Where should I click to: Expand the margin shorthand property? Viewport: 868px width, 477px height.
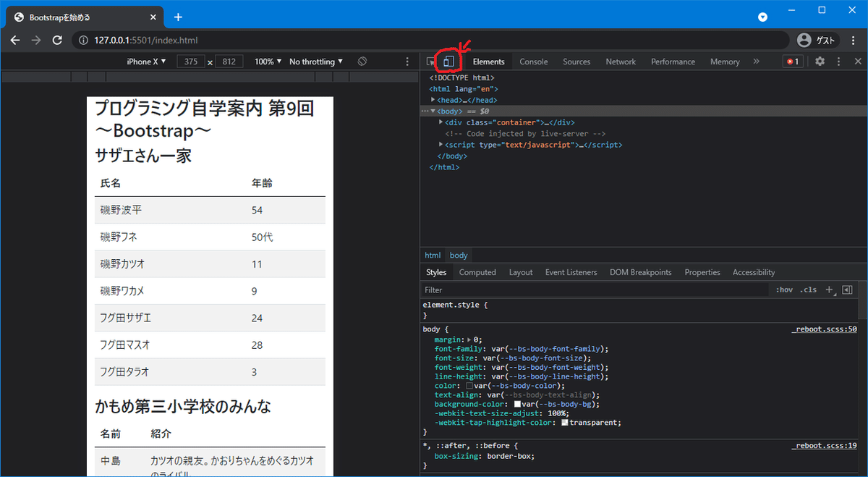[469, 339]
